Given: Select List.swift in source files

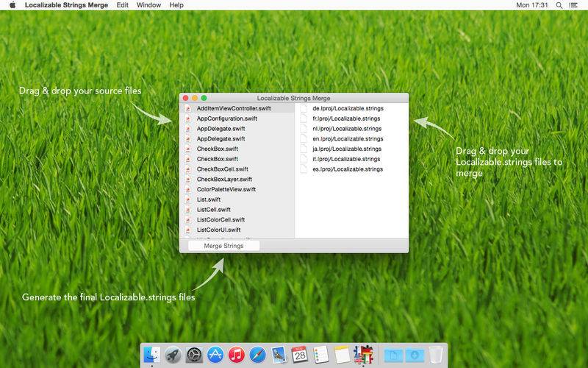Looking at the screenshot, I should coord(237,199).
